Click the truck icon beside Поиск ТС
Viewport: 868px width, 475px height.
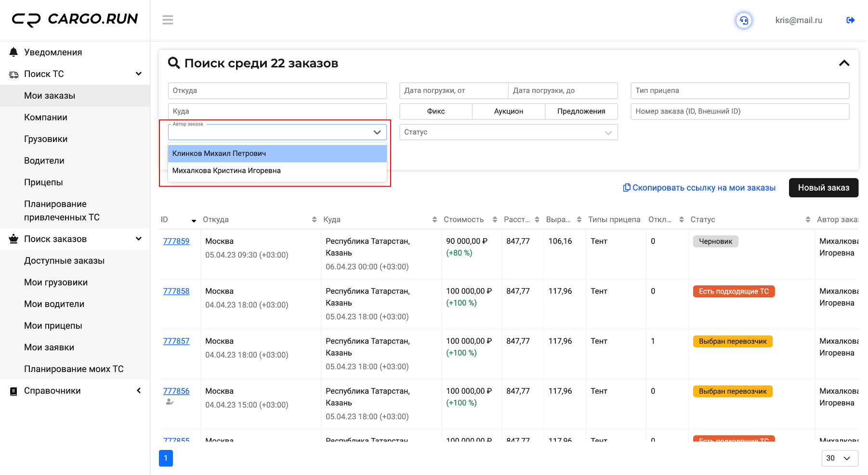click(x=13, y=74)
